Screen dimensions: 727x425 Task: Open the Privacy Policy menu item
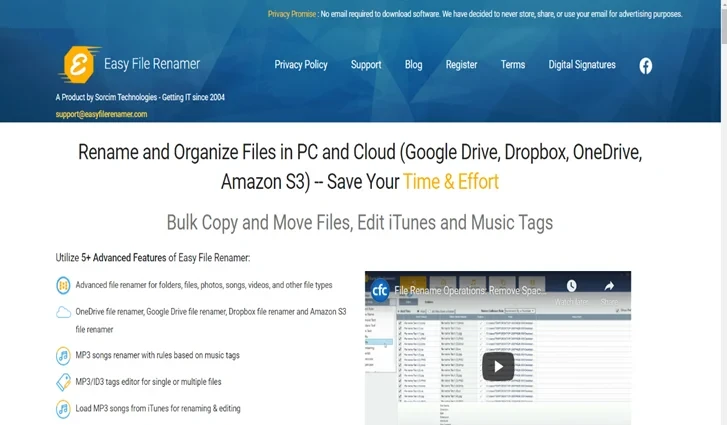pyautogui.click(x=301, y=65)
